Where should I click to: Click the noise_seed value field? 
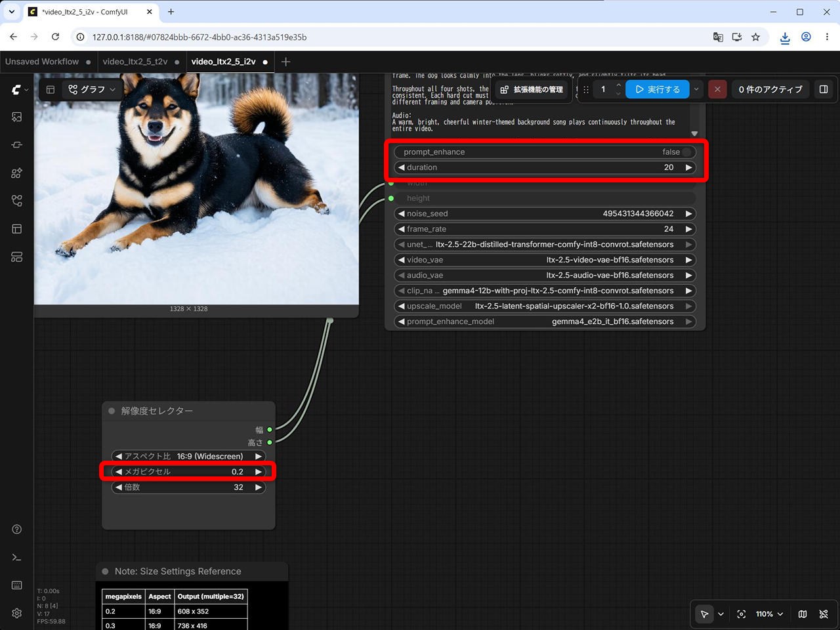545,214
